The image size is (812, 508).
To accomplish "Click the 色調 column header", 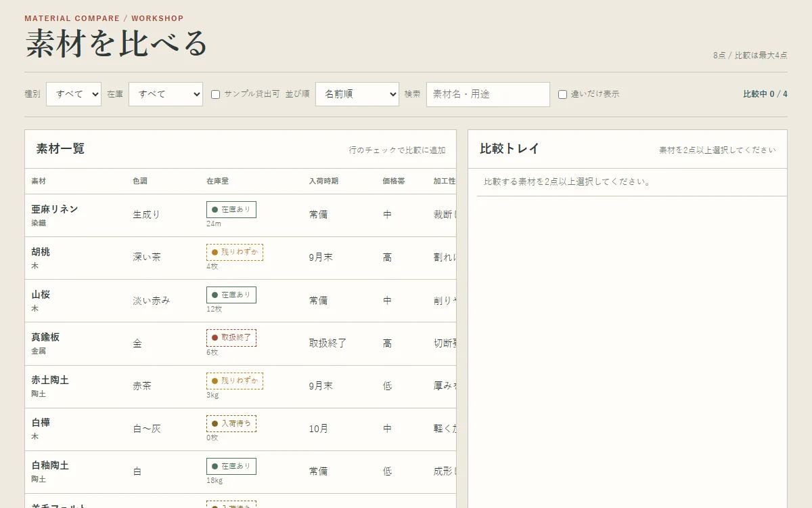I will (140, 182).
